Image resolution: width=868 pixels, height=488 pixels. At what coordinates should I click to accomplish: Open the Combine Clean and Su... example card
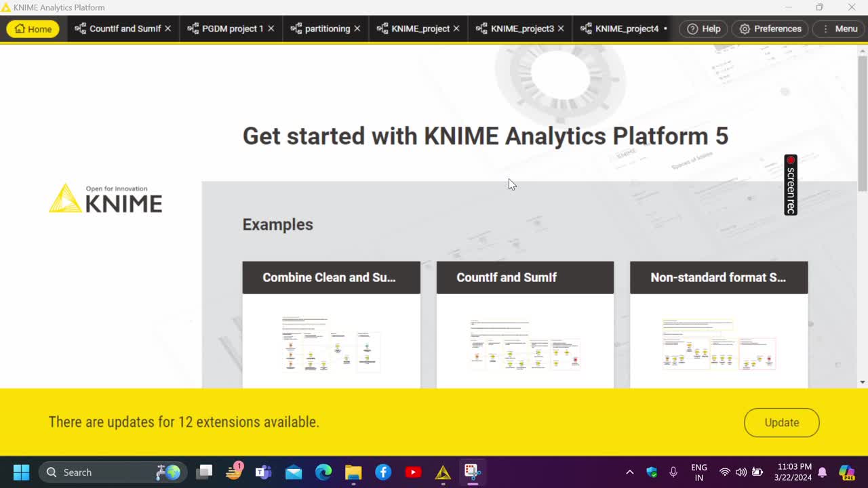point(331,325)
